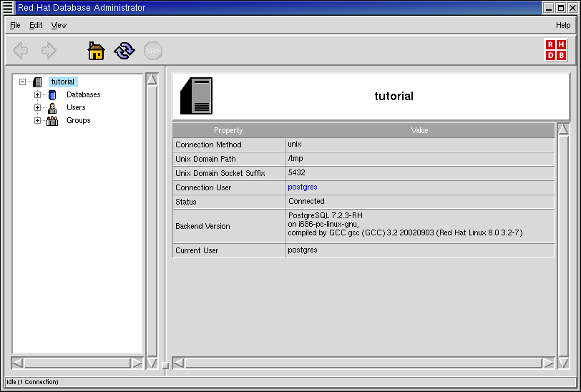Click the RHDB logo icon
The height and width of the screenshot is (392, 581).
556,50
